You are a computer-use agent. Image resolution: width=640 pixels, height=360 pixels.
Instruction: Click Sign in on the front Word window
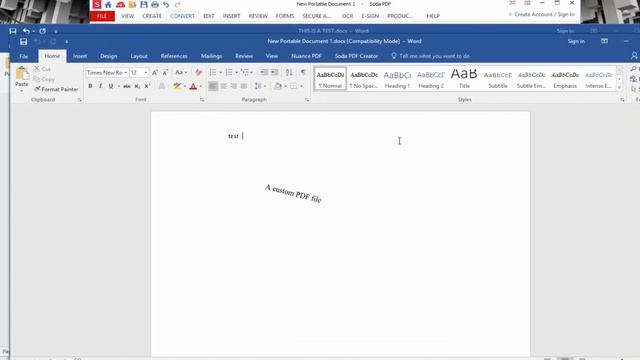pyautogui.click(x=576, y=41)
